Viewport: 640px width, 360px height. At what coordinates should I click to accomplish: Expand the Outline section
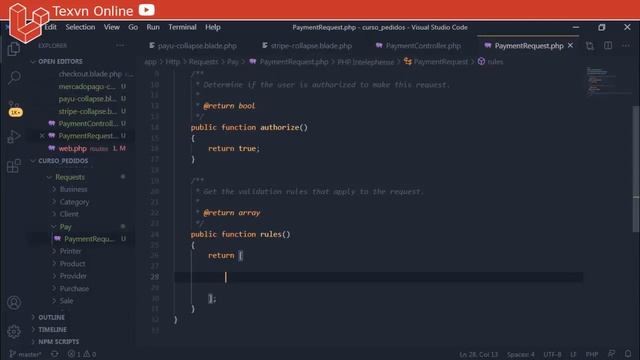[x=51, y=317]
